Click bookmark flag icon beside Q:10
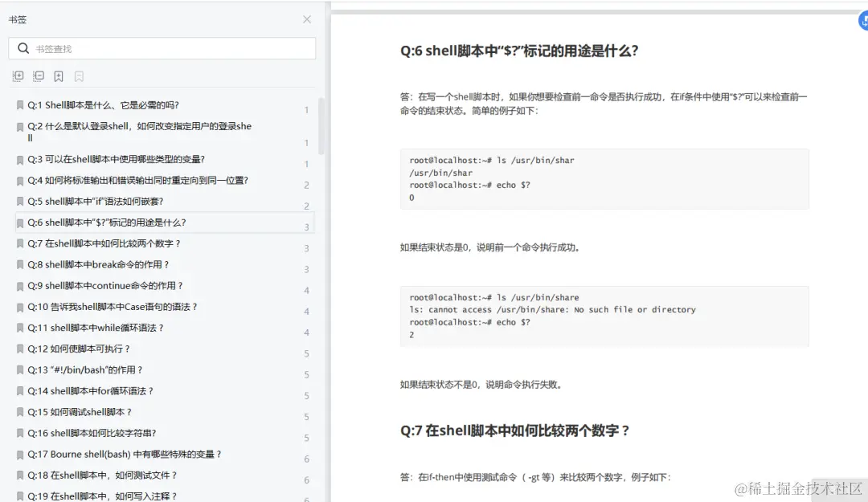This screenshot has width=868, height=502. (x=20, y=307)
